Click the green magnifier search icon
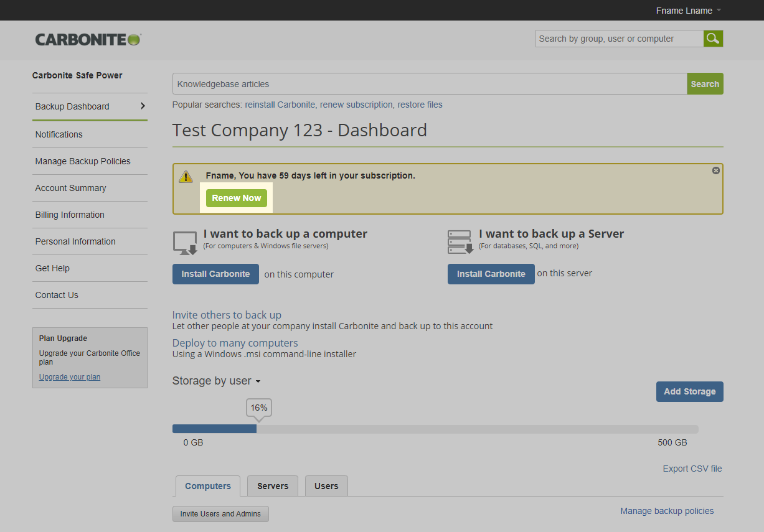Viewport: 764px width, 532px height. (713, 39)
